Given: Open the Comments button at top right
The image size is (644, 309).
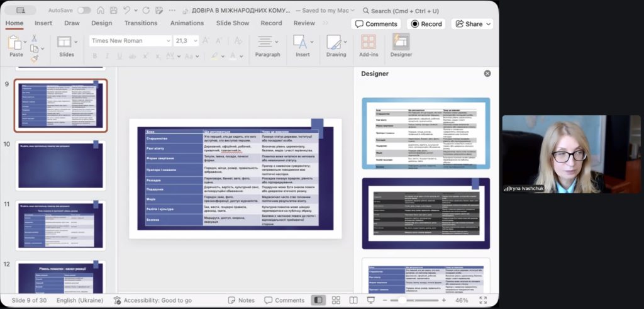Looking at the screenshot, I should (x=376, y=24).
